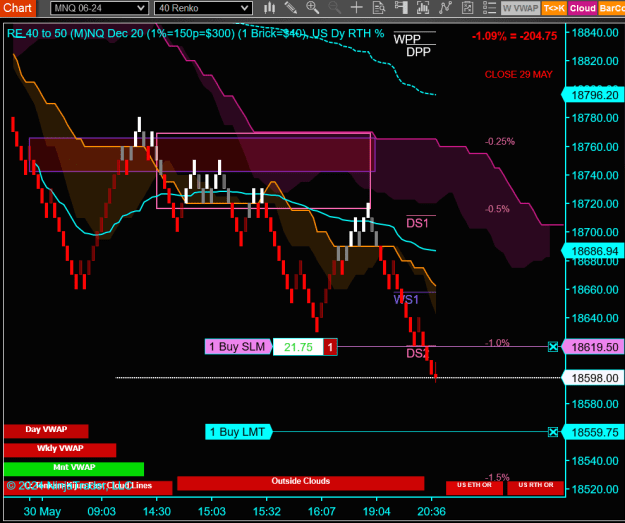Select the drawing tools pencil icon
The height and width of the screenshot is (523, 625).
[x=291, y=8]
